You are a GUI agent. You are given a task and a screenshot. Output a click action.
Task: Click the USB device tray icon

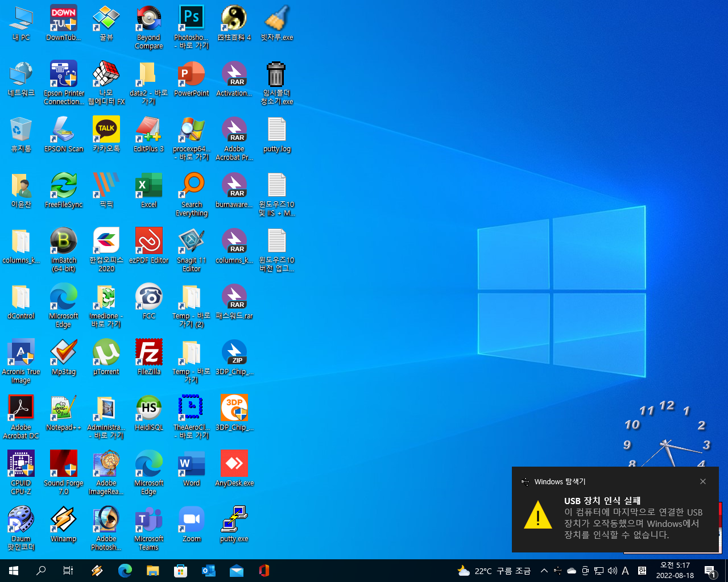(558, 571)
